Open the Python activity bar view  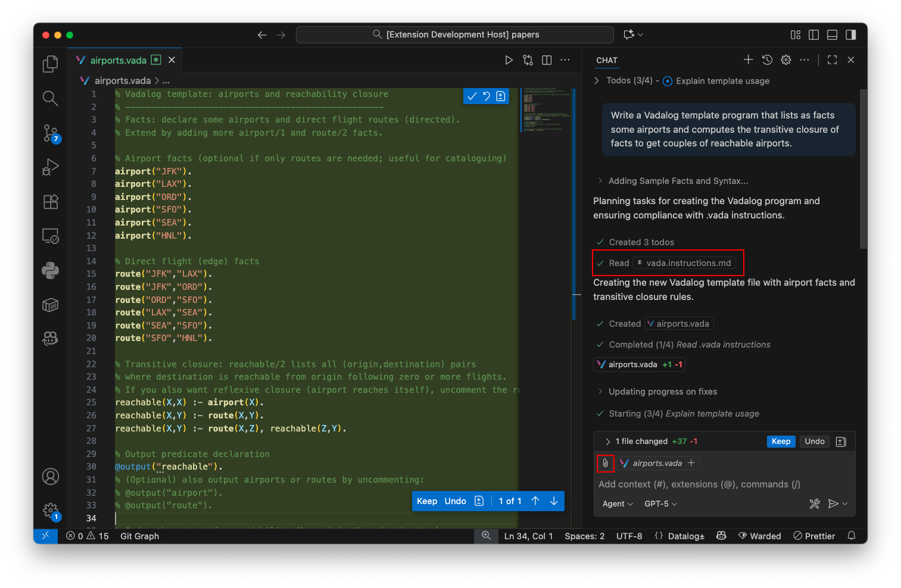tap(51, 271)
